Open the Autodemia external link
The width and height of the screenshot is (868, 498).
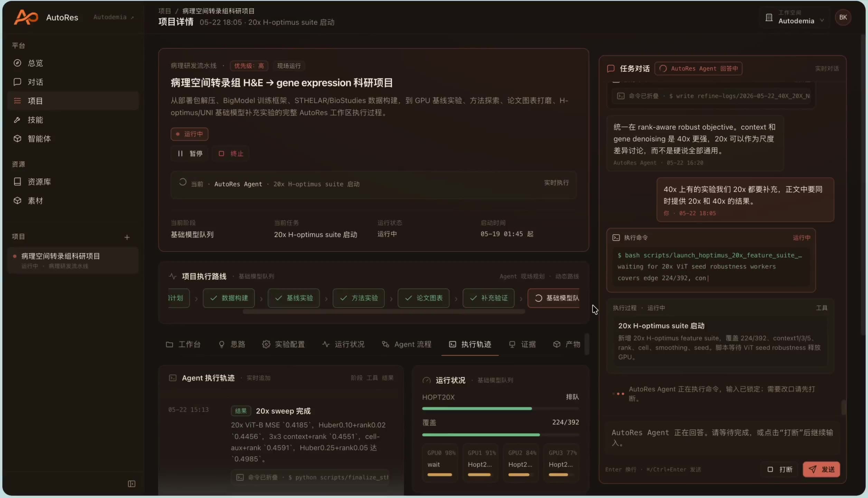click(113, 17)
